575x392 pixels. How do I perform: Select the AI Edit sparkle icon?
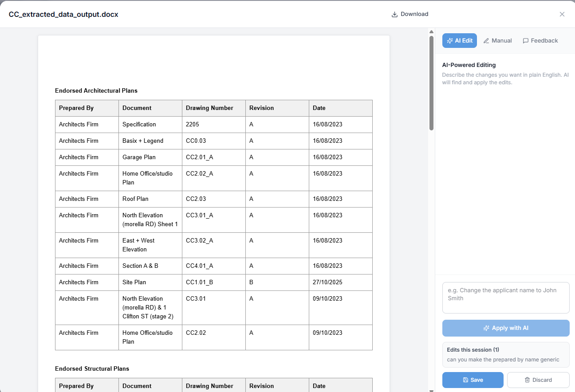451,40
